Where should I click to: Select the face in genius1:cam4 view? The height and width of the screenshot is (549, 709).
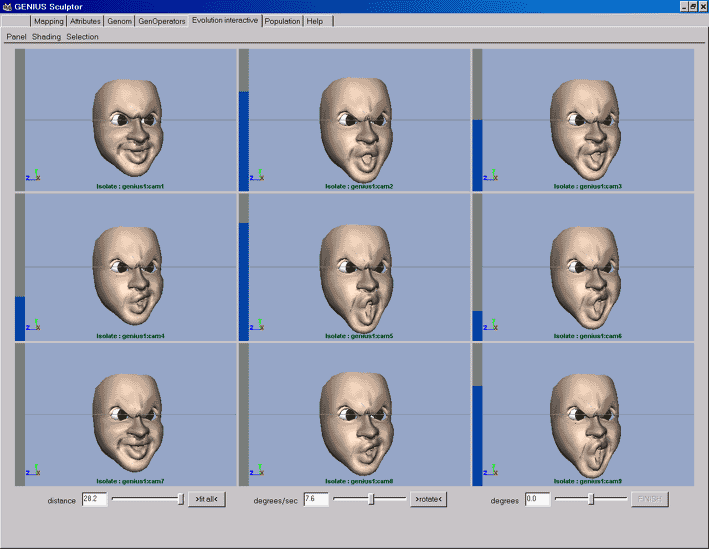pyautogui.click(x=128, y=276)
